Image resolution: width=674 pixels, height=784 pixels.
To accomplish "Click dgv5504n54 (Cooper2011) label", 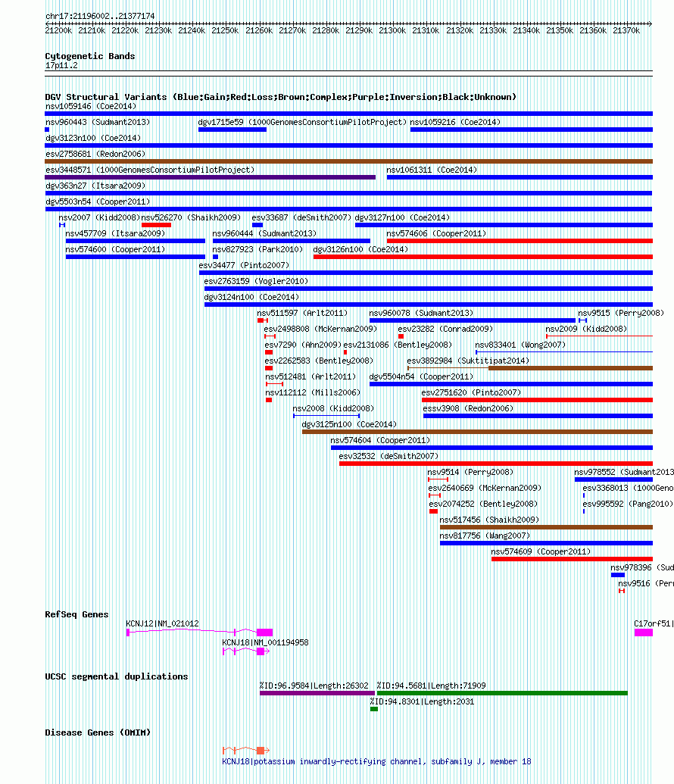I will coord(421,377).
